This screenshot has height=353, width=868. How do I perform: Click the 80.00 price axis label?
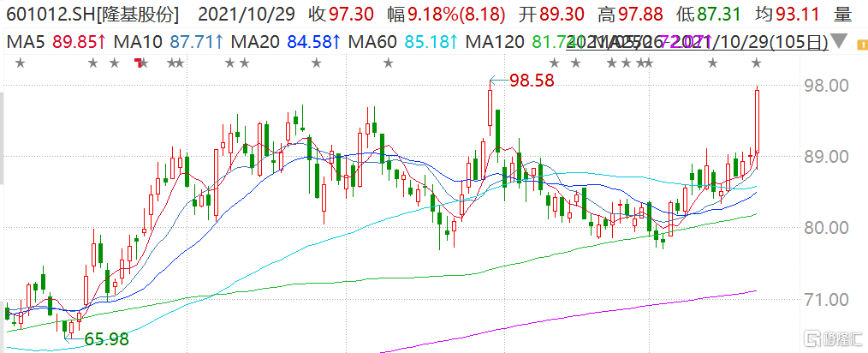click(x=826, y=228)
